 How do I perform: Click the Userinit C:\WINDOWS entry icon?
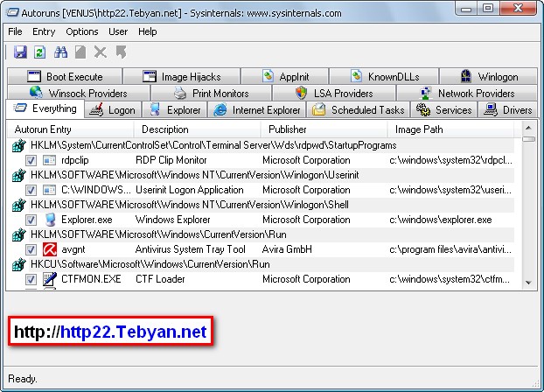coord(49,190)
